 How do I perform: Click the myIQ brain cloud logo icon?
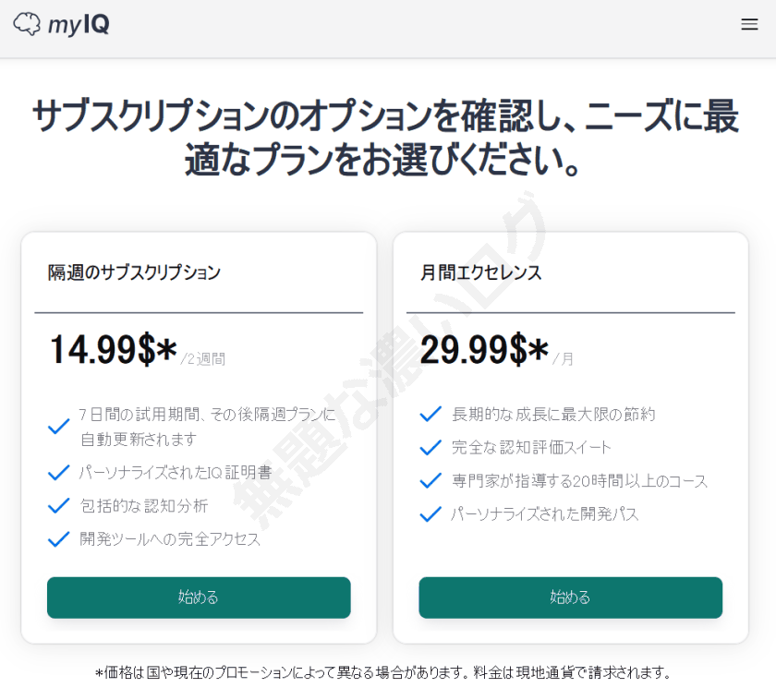pyautogui.click(x=28, y=24)
